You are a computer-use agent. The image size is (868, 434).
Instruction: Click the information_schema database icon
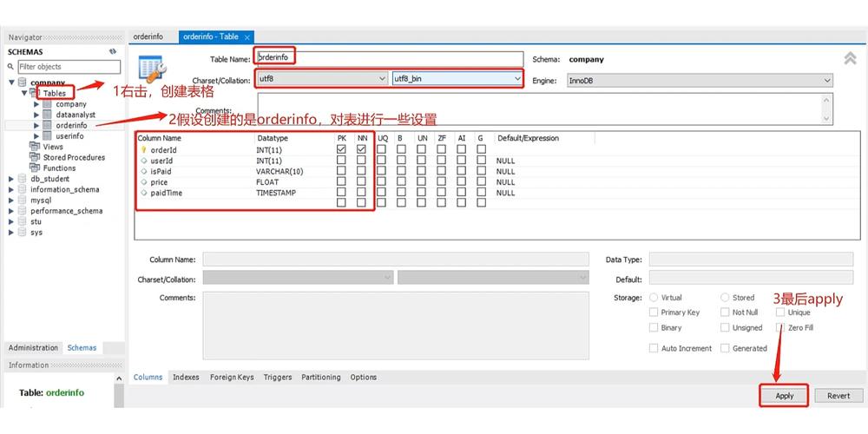[x=23, y=189]
